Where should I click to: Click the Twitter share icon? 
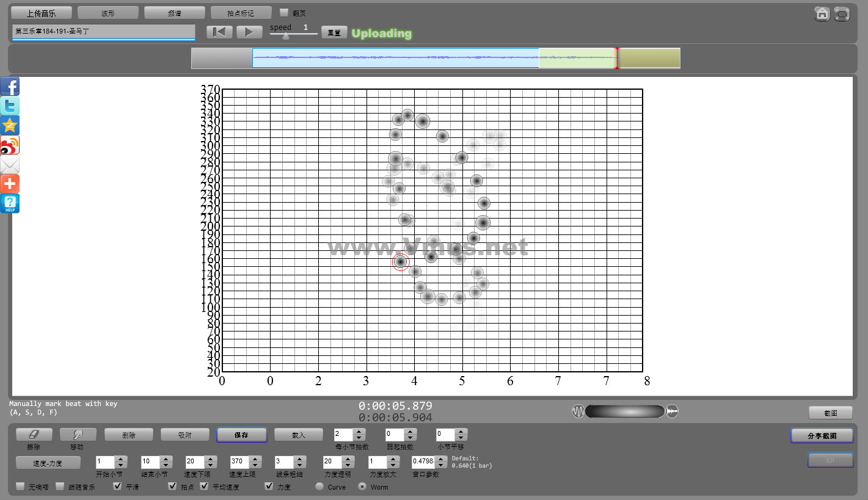[10, 106]
